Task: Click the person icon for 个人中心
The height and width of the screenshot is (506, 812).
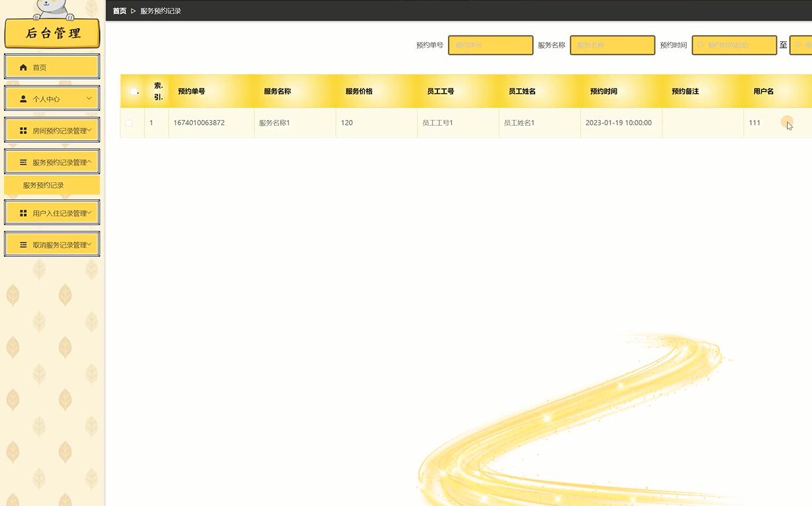Action: tap(24, 99)
